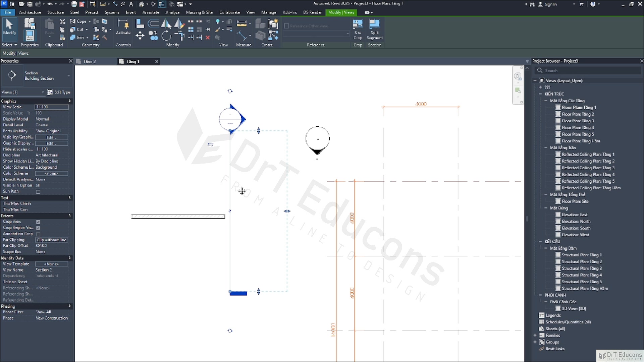
Task: Click the Edit Type button
Action: tap(59, 92)
